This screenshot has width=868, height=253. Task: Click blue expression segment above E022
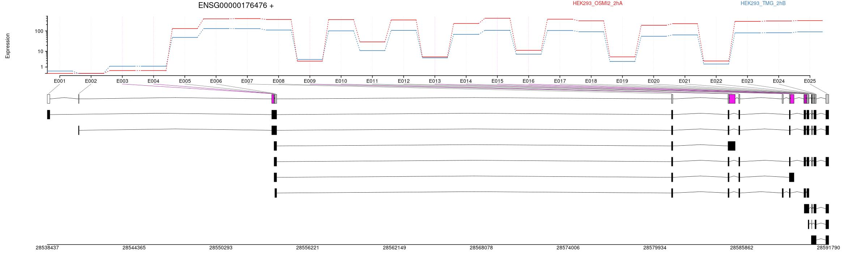point(716,64)
